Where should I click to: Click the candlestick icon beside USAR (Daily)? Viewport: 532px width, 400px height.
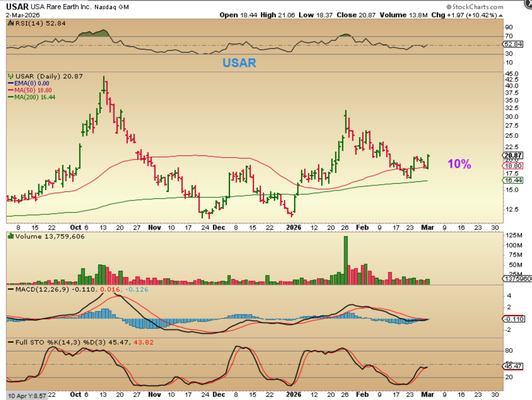point(11,76)
